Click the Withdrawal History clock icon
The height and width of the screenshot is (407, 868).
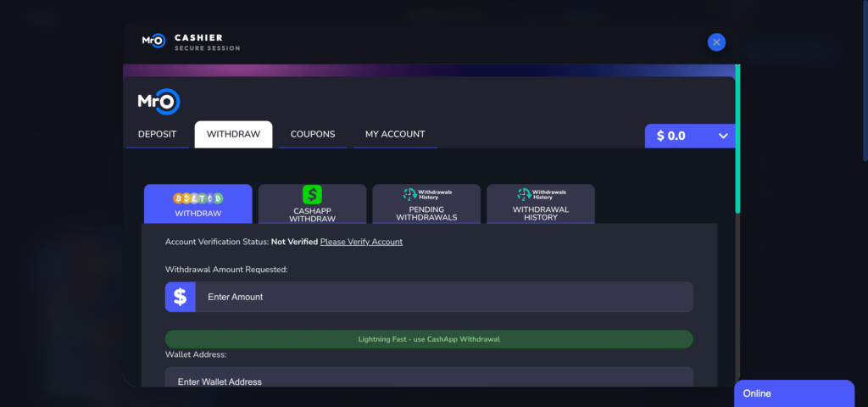click(542, 194)
